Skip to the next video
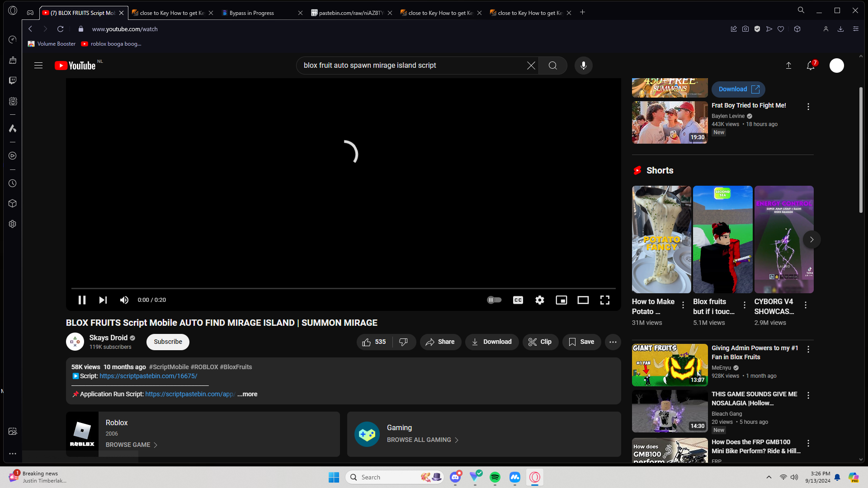Viewport: 868px width, 488px height. click(103, 300)
